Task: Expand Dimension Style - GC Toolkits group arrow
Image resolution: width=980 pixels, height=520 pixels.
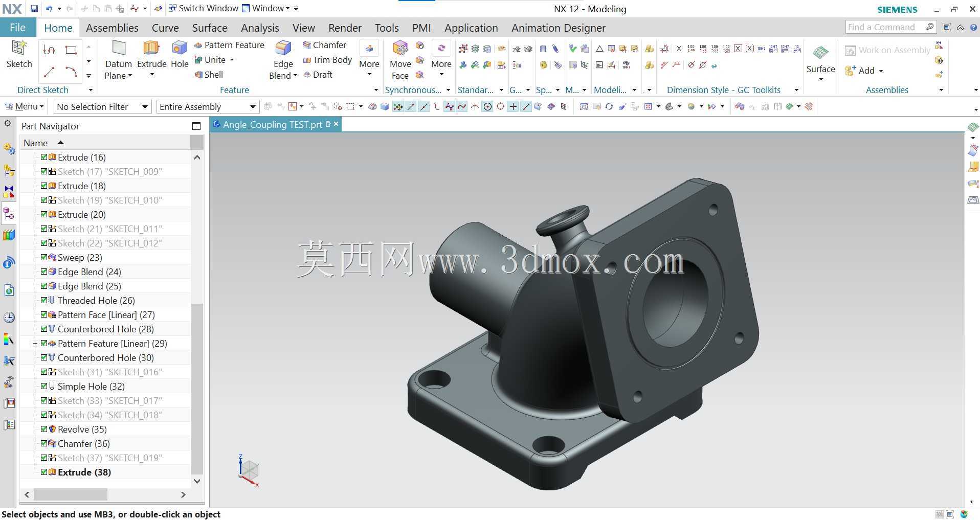Action: click(796, 90)
